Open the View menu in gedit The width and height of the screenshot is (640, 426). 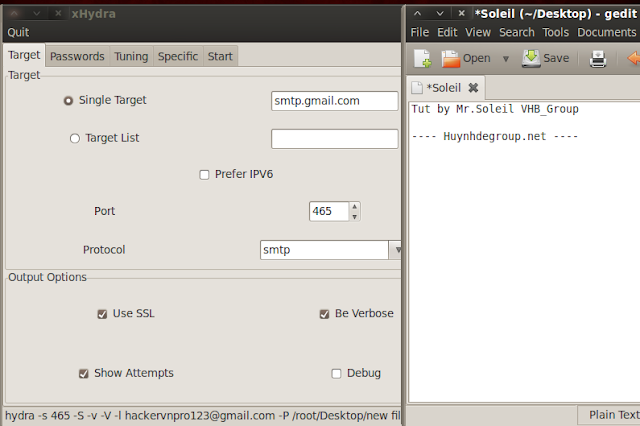click(478, 32)
